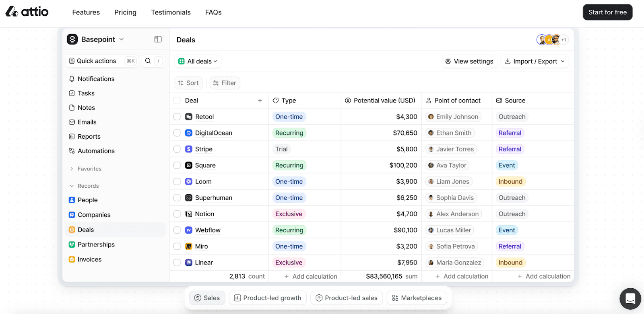Click Add calculation under Type column

click(x=311, y=276)
